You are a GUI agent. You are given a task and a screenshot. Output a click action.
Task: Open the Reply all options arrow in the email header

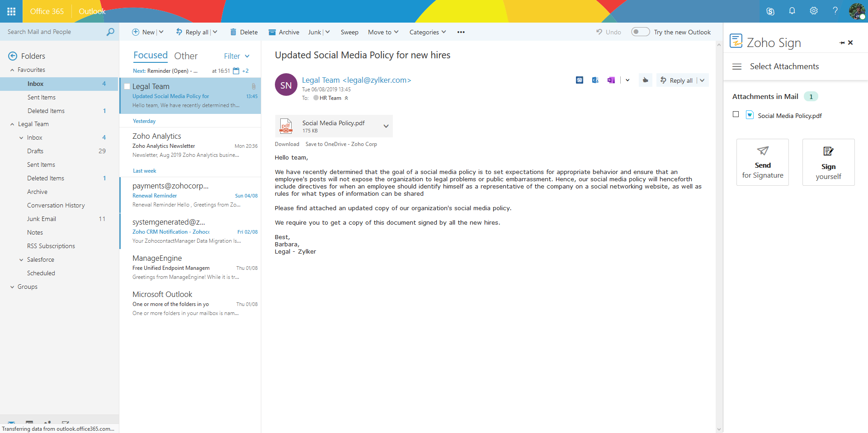702,80
